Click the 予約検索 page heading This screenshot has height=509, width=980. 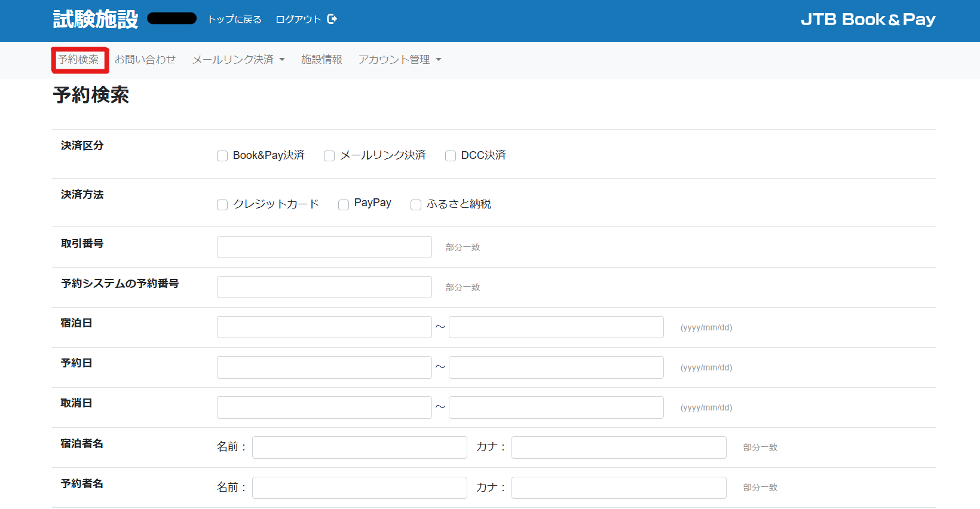(x=91, y=95)
